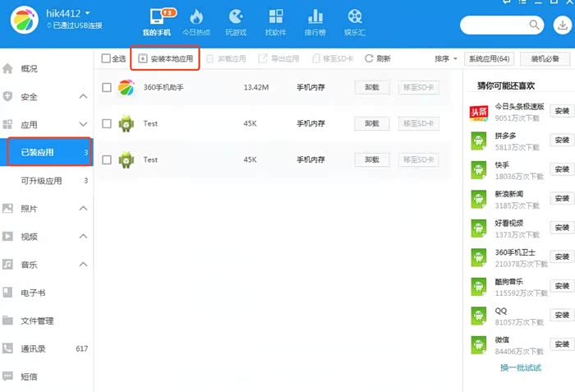The width and height of the screenshot is (575, 392).
Task: Check the 全选 select-all checkbox
Action: pos(105,58)
